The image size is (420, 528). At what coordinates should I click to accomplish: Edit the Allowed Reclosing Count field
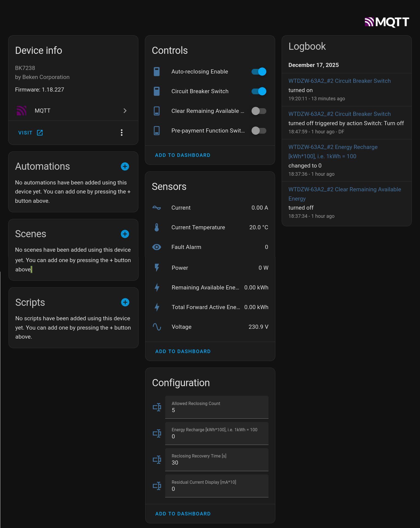tap(217, 407)
